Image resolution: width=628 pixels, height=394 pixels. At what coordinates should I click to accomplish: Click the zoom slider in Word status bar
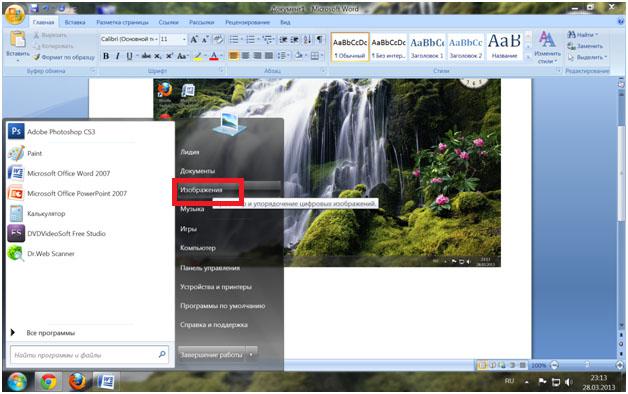click(587, 365)
